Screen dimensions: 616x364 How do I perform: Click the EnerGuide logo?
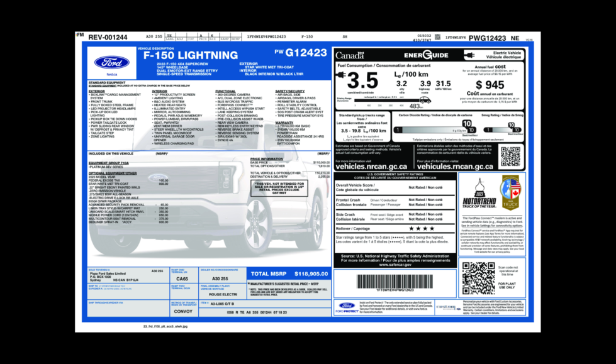coord(426,55)
